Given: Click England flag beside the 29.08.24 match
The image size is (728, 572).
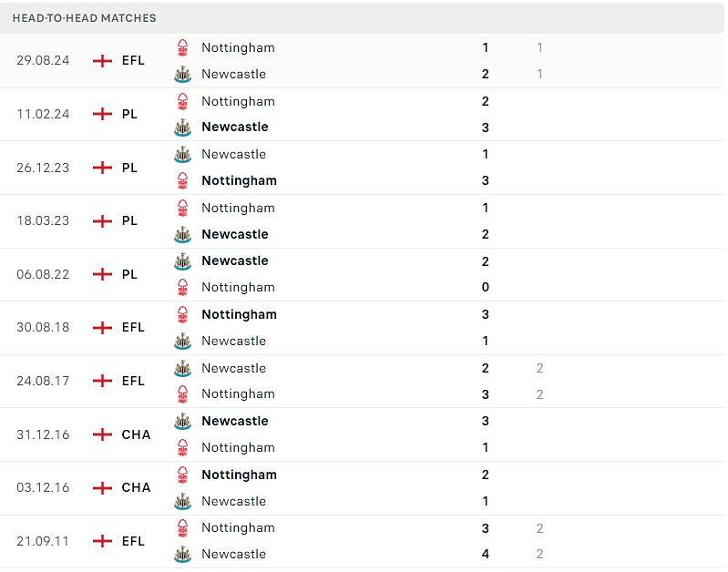Looking at the screenshot, I should (x=103, y=61).
